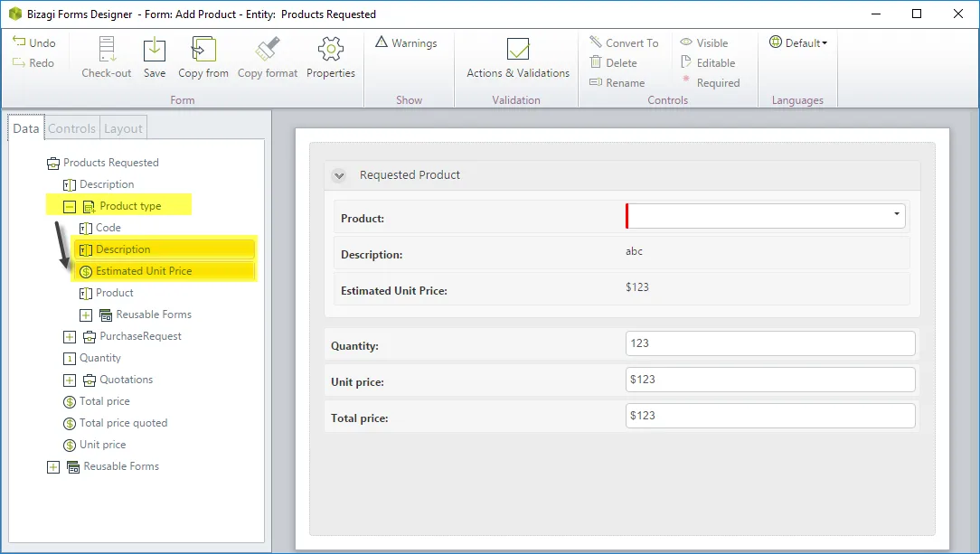Click the Rename control icon
Image resolution: width=980 pixels, height=554 pixels.
(x=596, y=82)
